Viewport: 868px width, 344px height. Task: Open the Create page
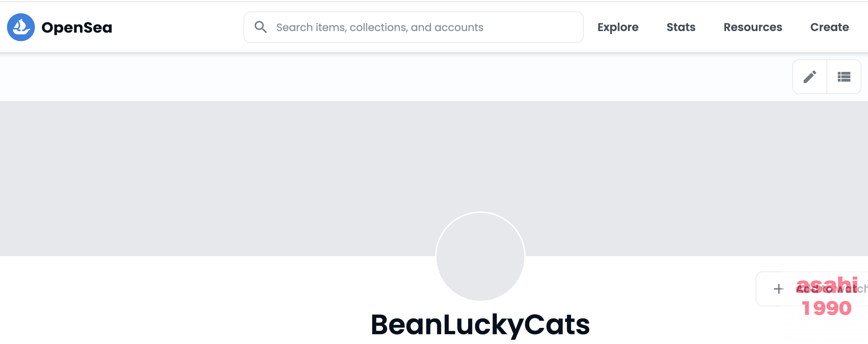[830, 27]
